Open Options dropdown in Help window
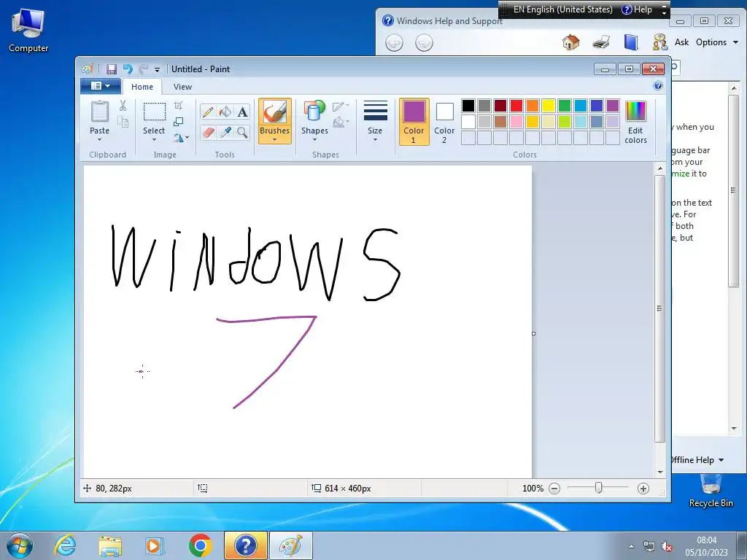 tap(717, 42)
